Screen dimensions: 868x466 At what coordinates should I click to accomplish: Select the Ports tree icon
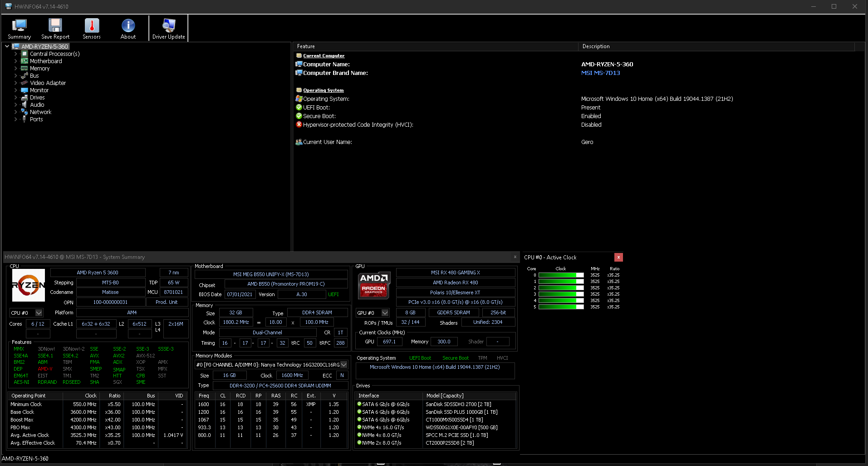pos(25,119)
